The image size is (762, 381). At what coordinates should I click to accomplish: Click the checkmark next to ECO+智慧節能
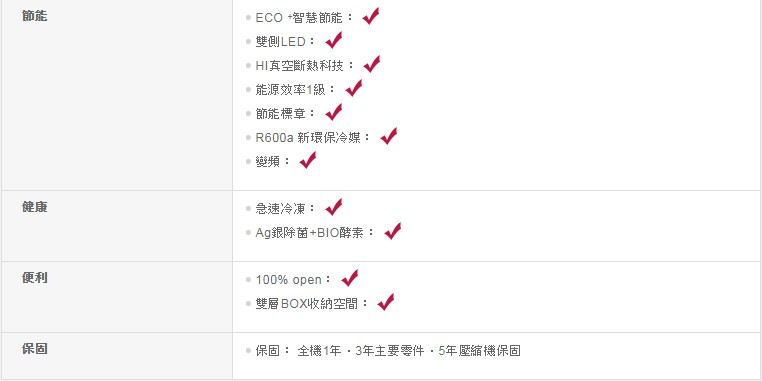click(x=371, y=16)
